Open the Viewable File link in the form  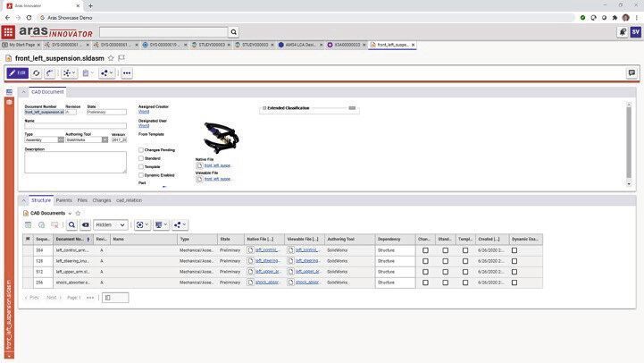click(x=217, y=179)
